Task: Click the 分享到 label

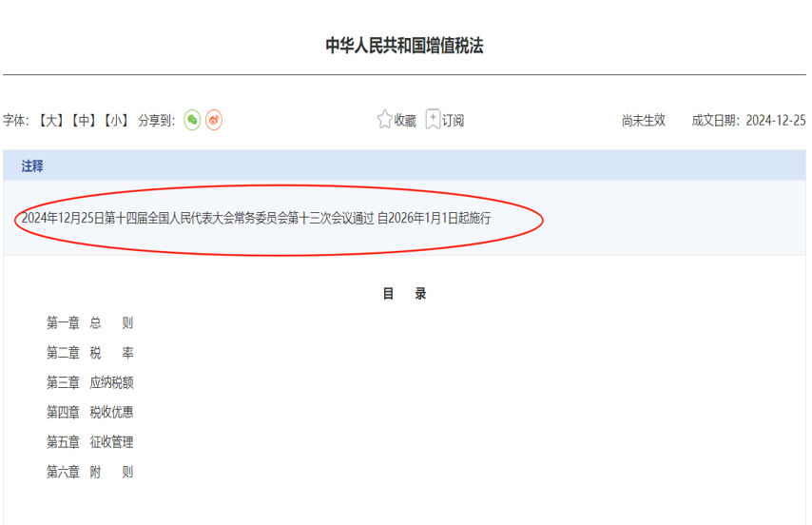Action: coord(157,121)
